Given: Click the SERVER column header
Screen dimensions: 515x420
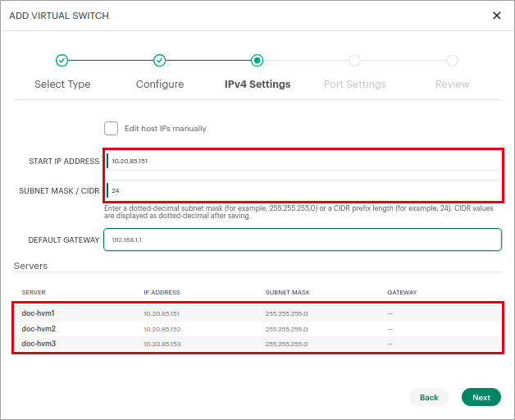Looking at the screenshot, I should click(34, 293).
